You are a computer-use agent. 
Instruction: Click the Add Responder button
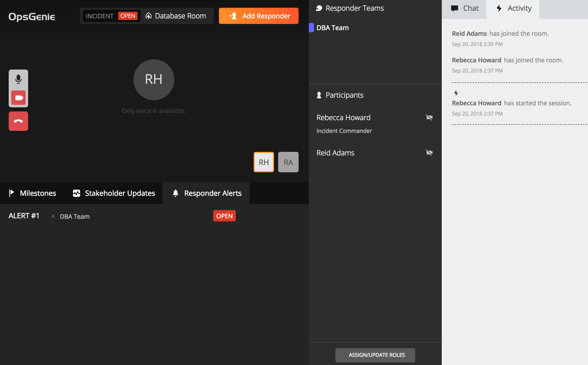click(x=258, y=16)
